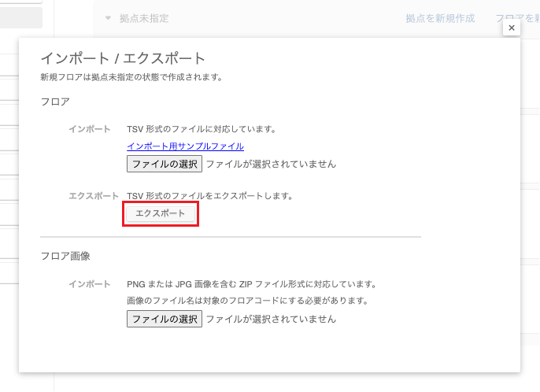
Task: Close the import/export dialog with X
Action: pos(511,28)
